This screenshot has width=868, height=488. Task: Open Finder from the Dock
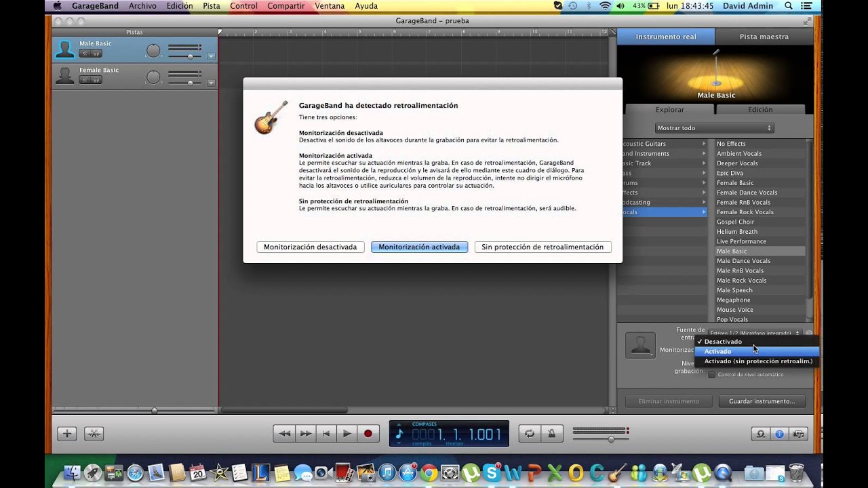72,472
